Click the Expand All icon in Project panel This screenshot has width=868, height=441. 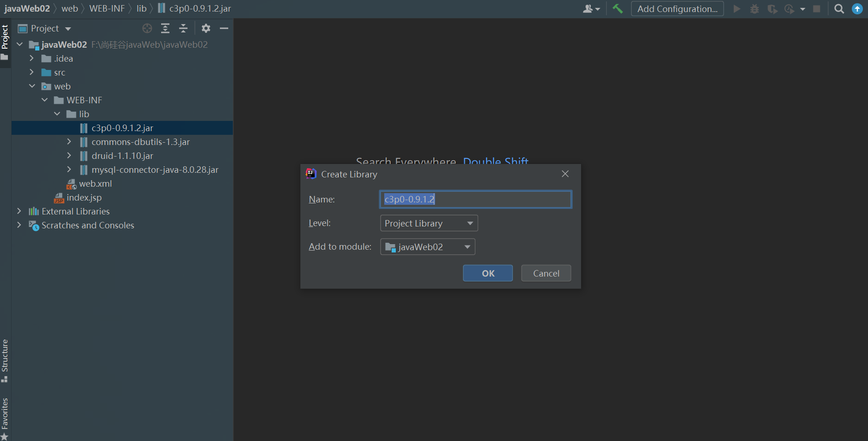[165, 28]
